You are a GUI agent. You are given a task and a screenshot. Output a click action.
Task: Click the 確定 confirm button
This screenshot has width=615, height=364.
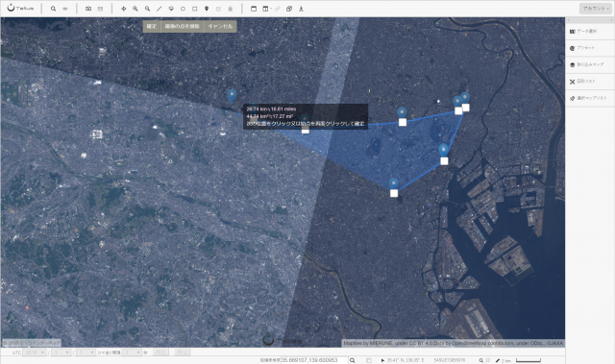152,26
